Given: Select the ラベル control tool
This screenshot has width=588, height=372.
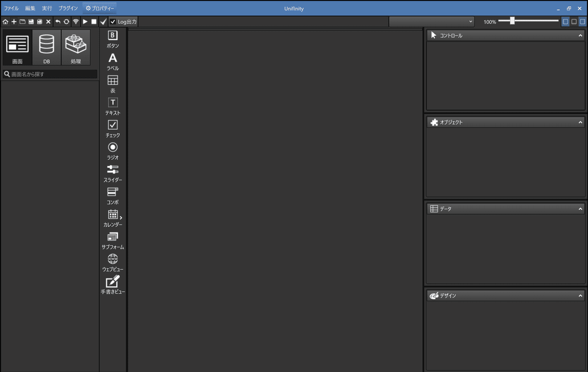Looking at the screenshot, I should click(113, 62).
